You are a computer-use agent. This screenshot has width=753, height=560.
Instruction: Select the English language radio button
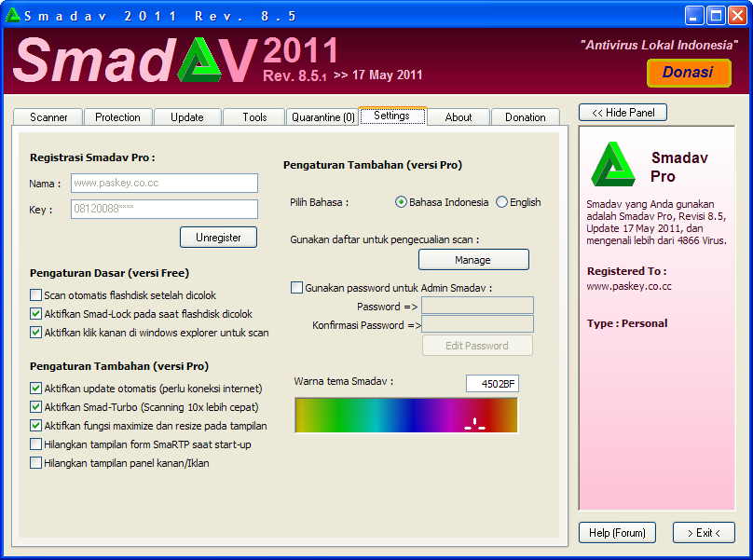point(501,202)
